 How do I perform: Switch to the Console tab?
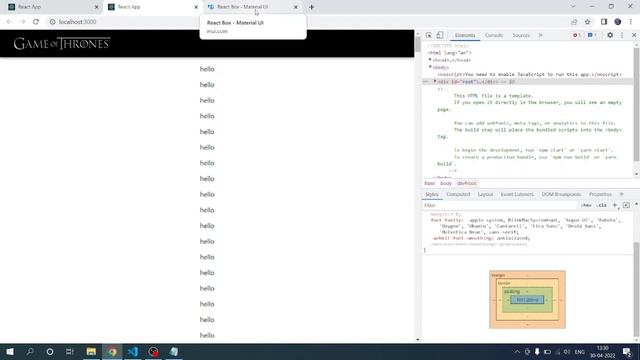tap(493, 36)
